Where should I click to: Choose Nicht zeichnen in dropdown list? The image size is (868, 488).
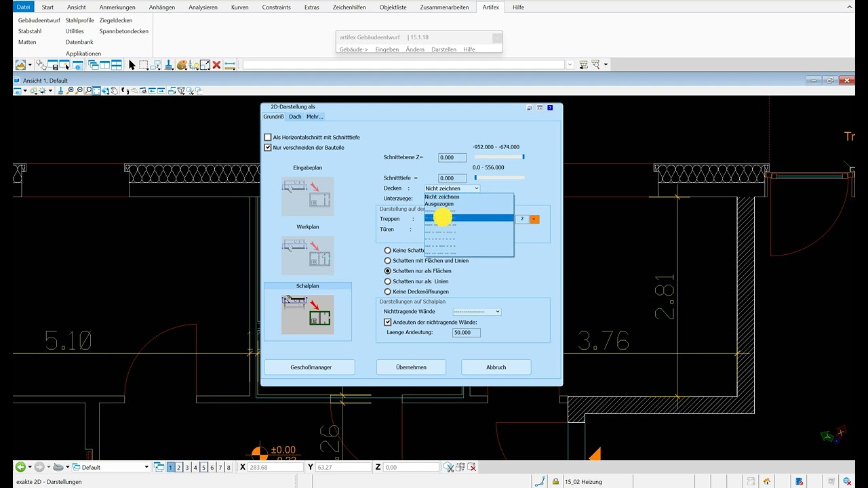pos(469,197)
